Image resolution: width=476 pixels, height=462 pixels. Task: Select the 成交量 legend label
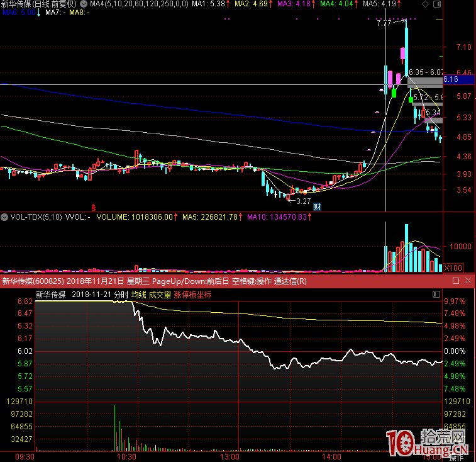(x=160, y=295)
